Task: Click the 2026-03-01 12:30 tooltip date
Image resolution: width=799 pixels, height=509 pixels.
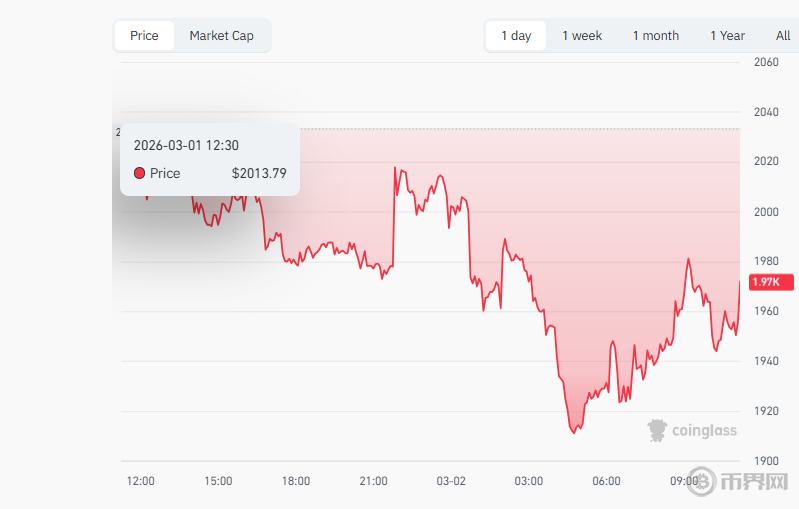Action: tap(186, 145)
